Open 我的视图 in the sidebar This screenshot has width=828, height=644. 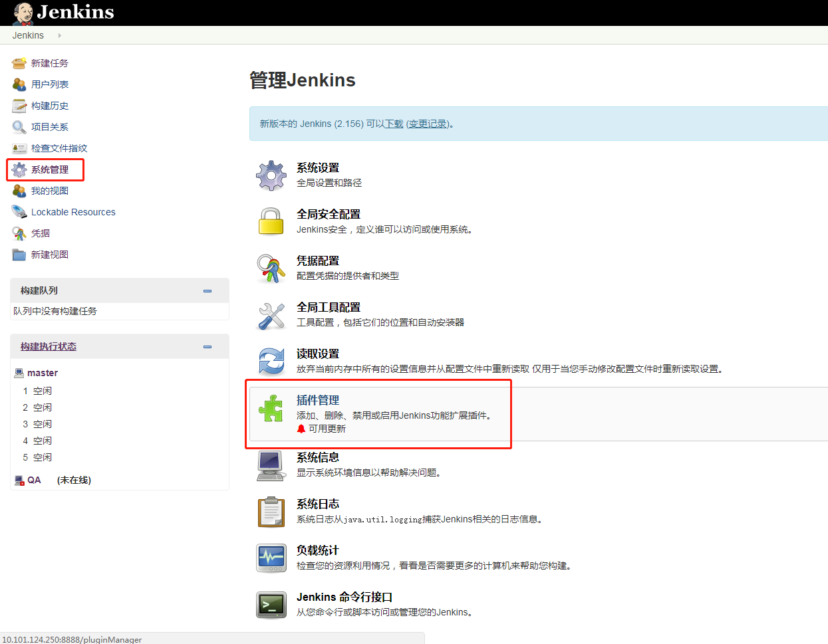(50, 191)
